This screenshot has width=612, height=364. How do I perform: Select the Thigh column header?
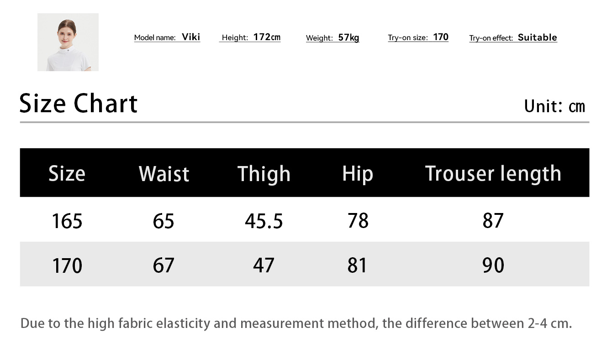point(264,174)
